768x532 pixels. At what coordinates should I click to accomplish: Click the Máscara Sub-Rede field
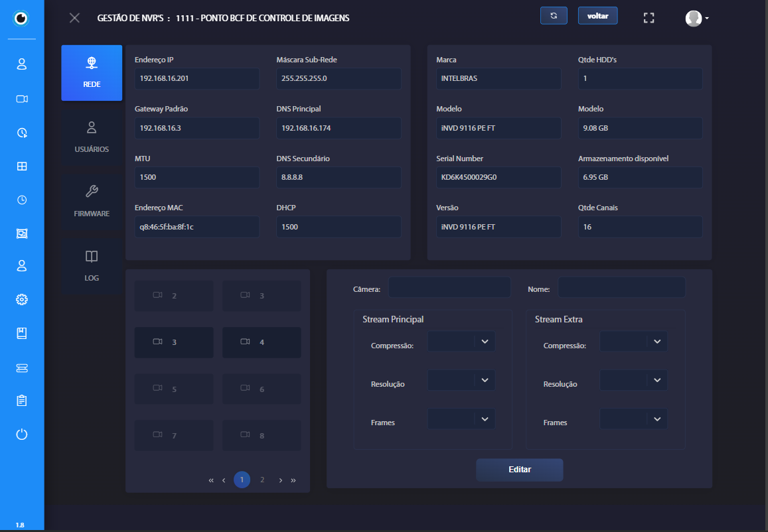(x=339, y=79)
